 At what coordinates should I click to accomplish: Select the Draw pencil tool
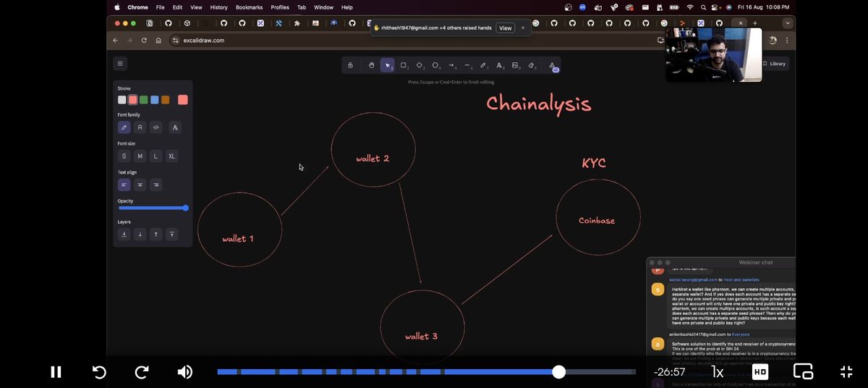coord(484,65)
